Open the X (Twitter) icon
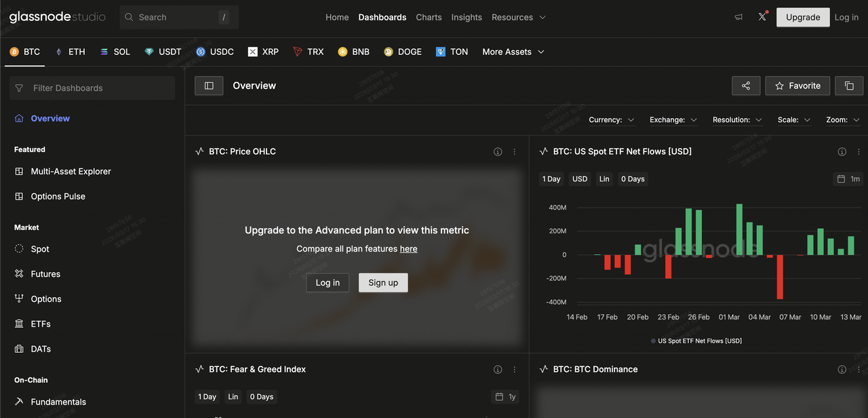 762,18
